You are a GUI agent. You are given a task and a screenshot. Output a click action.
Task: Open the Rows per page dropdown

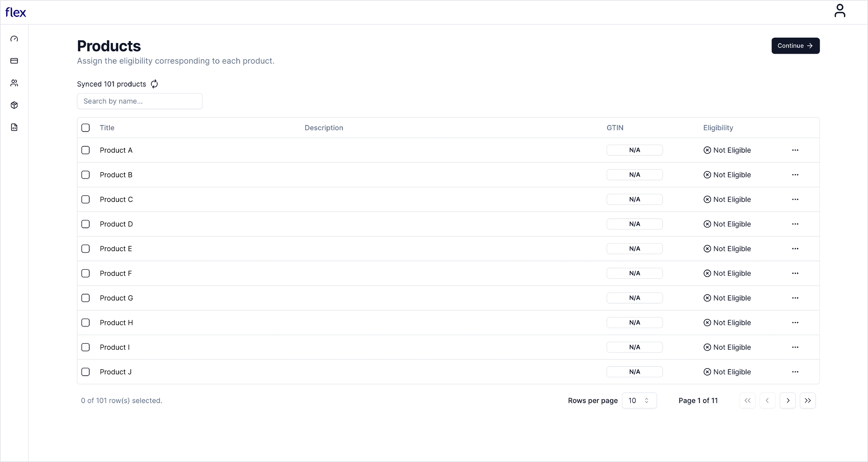[x=639, y=400]
